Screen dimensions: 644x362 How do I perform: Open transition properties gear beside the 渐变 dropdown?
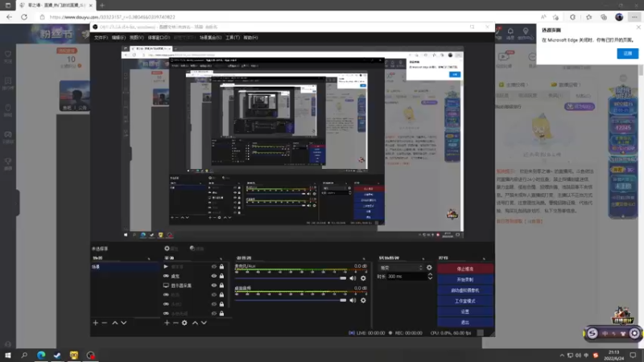pyautogui.click(x=429, y=268)
